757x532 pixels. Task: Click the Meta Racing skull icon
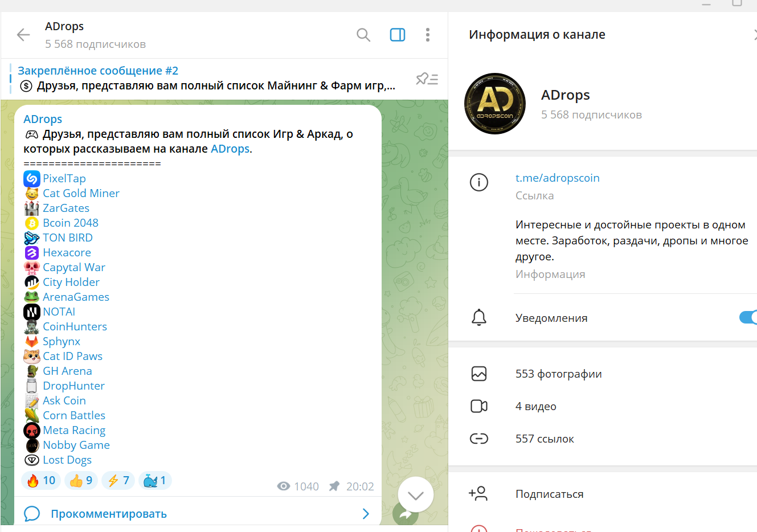pyautogui.click(x=32, y=430)
